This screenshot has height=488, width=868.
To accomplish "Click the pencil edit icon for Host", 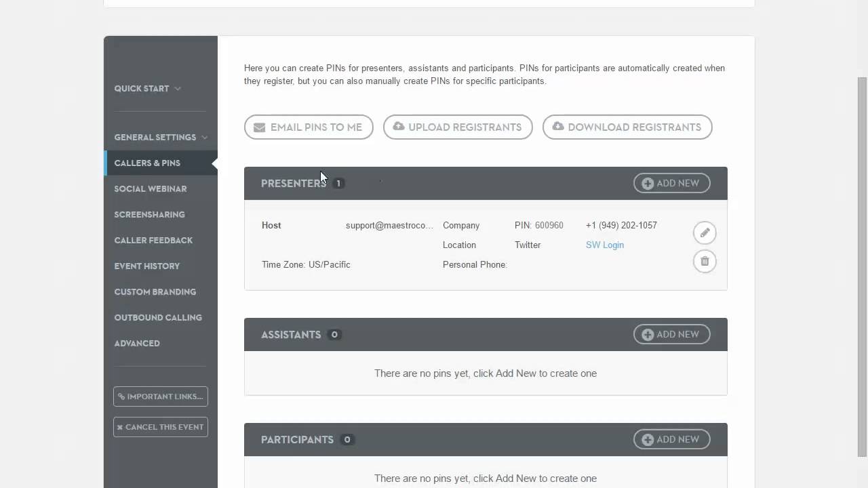I will point(705,232).
